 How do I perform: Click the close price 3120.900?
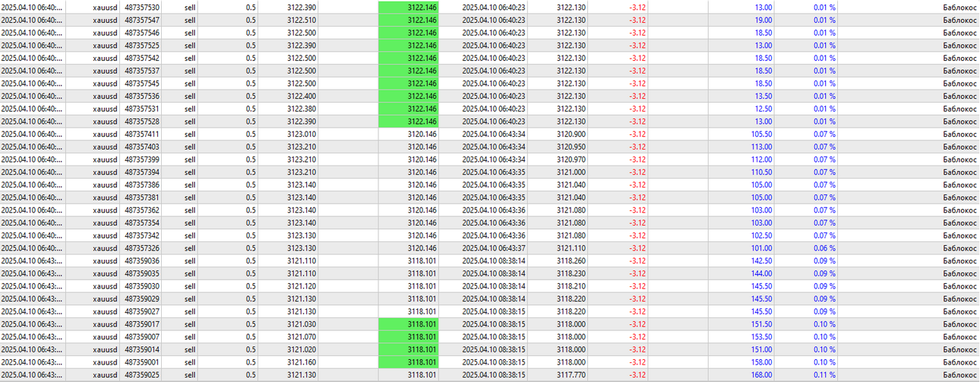571,134
